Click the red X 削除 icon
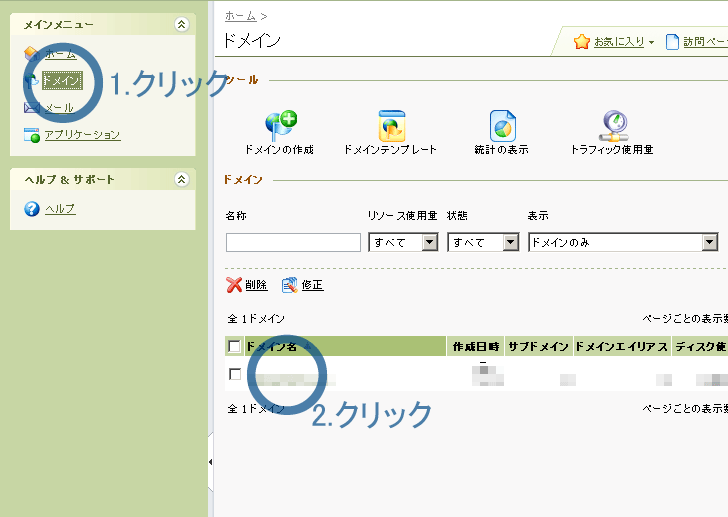 [234, 285]
